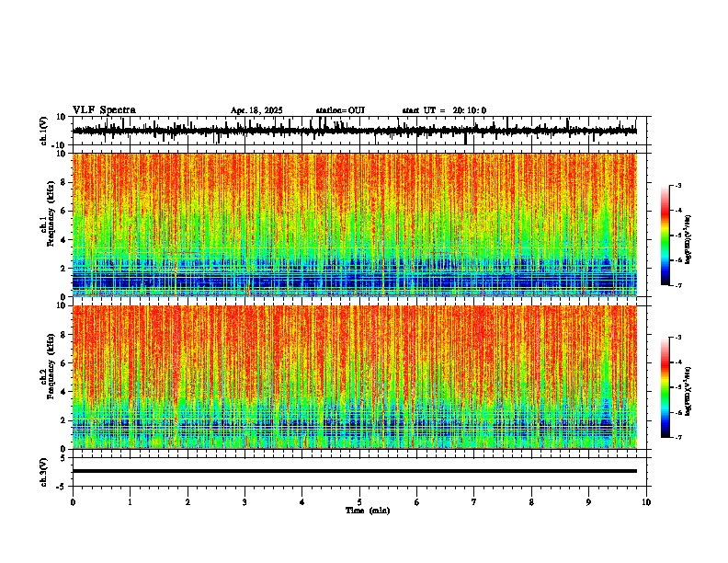Click the "station=OUI" label
The image size is (728, 563).
click(x=340, y=110)
